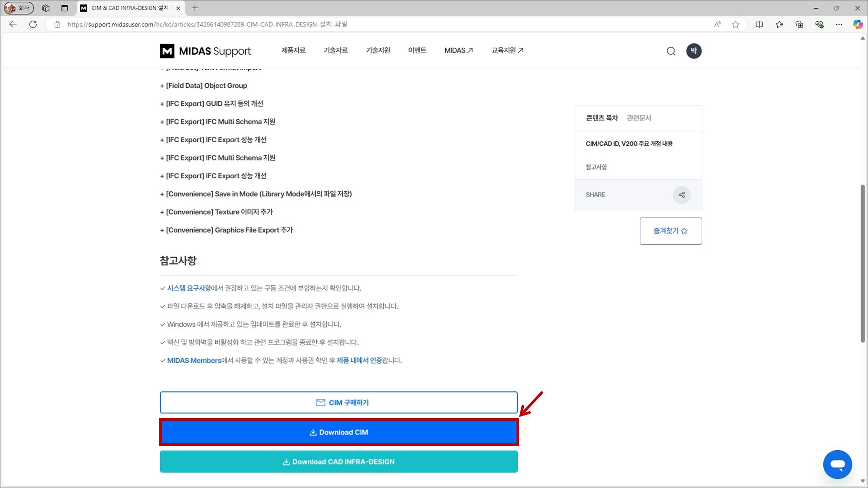Viewport: 868px width, 488px height.
Task: Add page to favorites star icon
Action: pos(736,24)
